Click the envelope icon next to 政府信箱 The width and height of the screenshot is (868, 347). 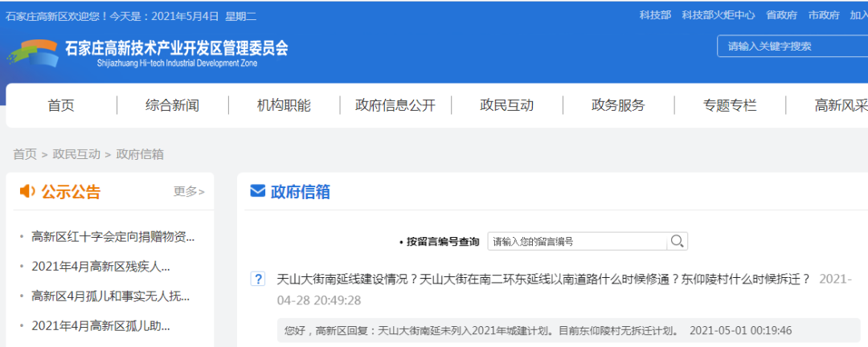[x=257, y=191]
